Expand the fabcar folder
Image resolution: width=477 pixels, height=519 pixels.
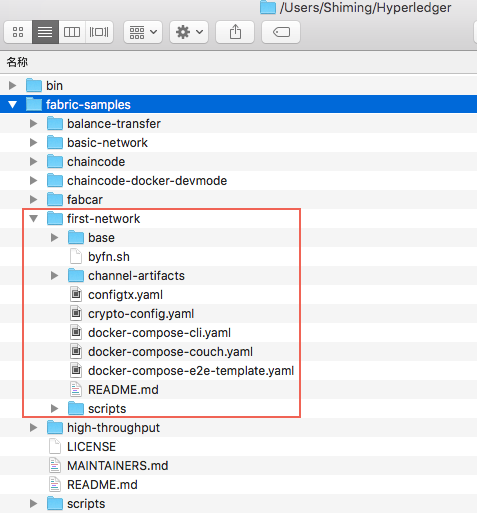point(33,200)
